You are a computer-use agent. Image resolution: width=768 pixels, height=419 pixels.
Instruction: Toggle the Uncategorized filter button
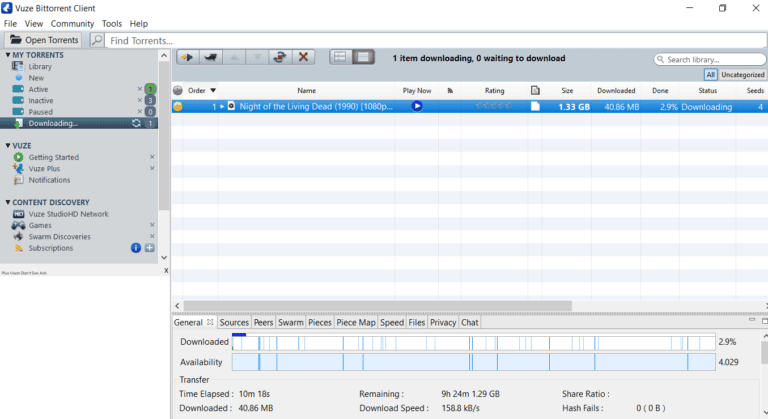point(742,75)
